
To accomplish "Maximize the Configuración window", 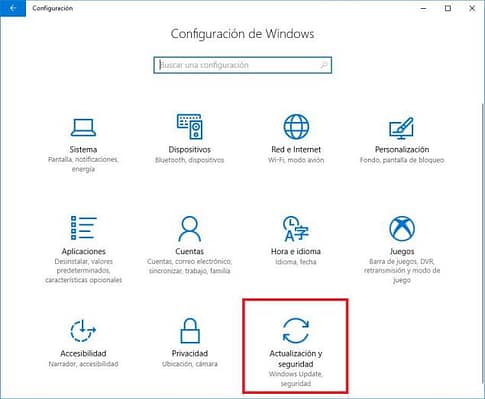I will (448, 9).
